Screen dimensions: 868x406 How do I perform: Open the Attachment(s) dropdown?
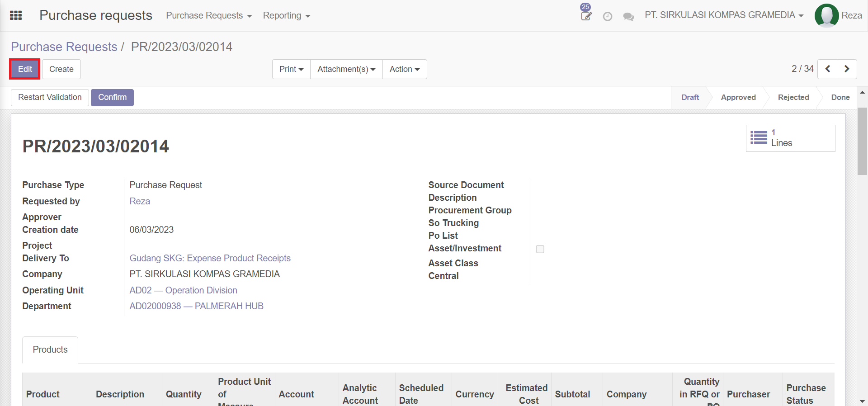coord(346,69)
